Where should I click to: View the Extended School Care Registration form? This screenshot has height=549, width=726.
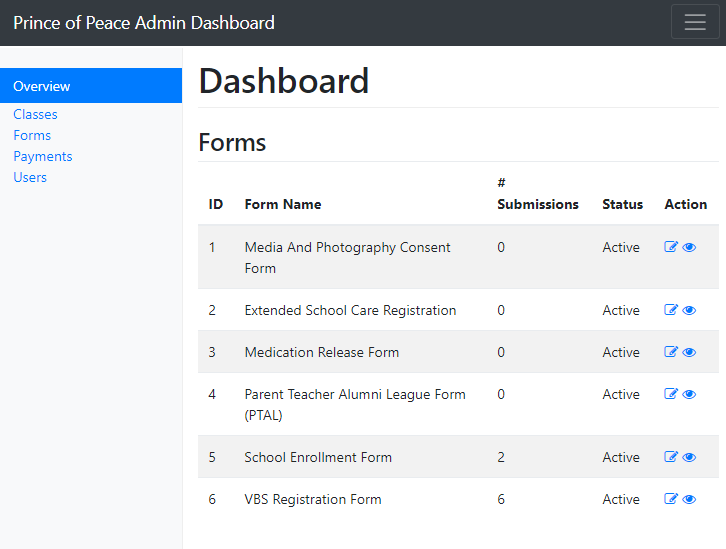689,310
